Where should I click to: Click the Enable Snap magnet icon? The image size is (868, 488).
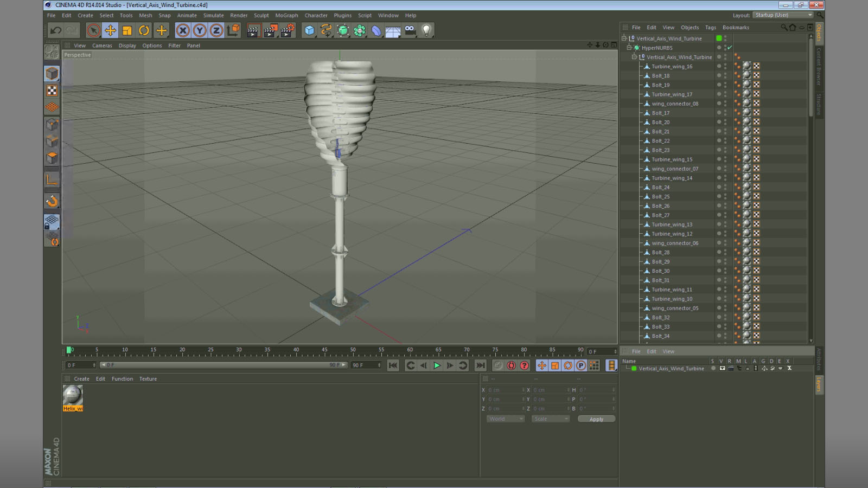click(52, 201)
